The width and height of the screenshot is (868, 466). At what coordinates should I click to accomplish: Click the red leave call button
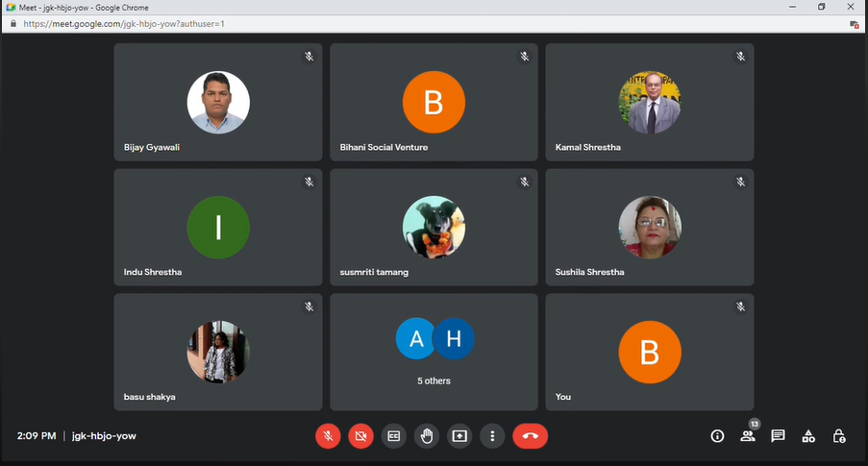tap(530, 436)
